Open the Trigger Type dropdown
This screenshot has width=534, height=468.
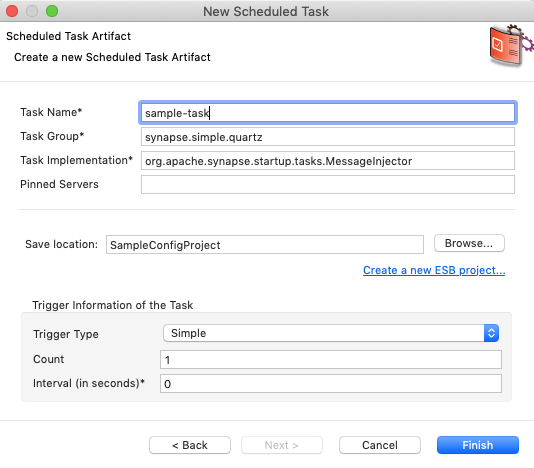click(x=331, y=333)
